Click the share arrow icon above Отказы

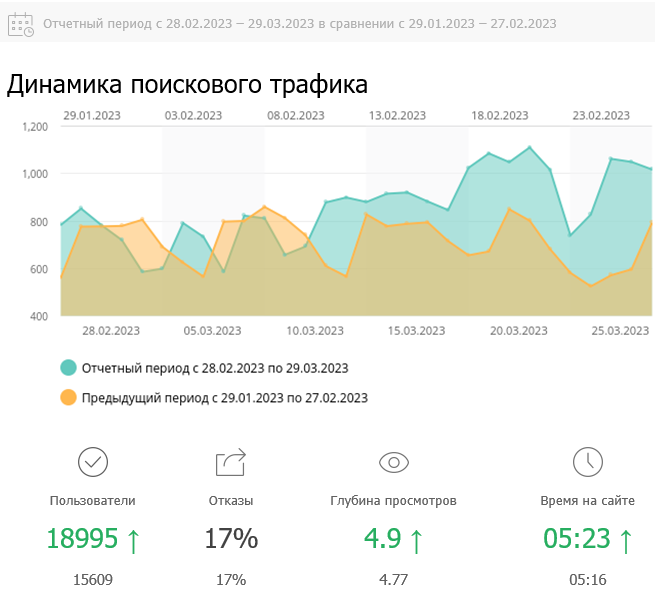point(231,462)
